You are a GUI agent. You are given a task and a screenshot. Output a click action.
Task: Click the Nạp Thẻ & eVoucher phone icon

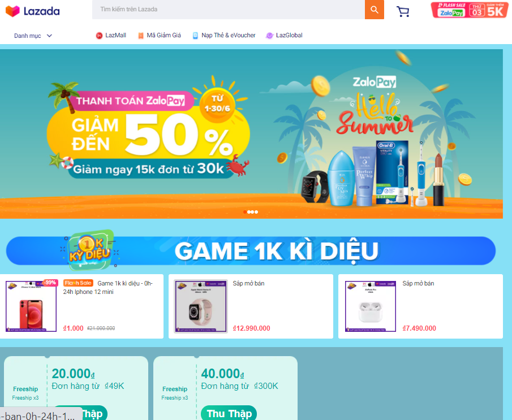point(195,36)
